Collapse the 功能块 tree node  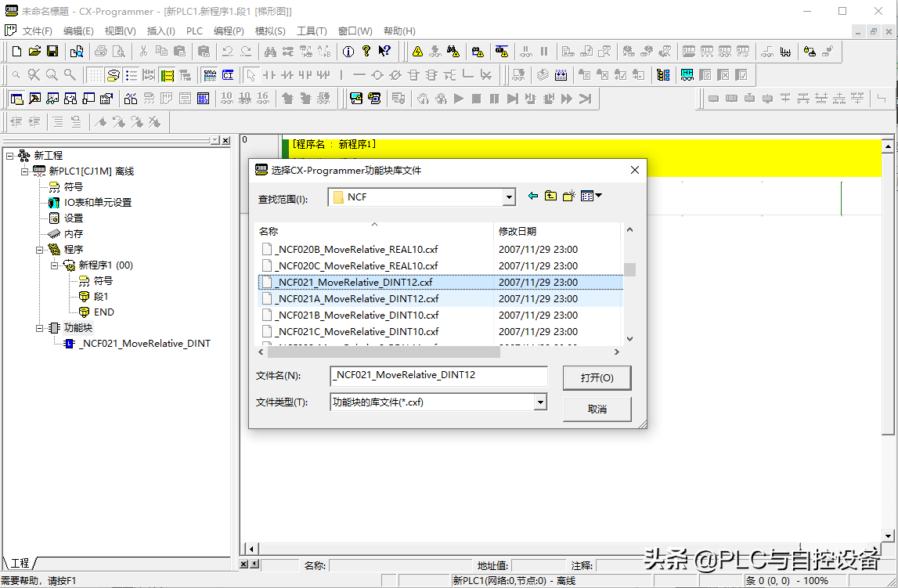[41, 328]
